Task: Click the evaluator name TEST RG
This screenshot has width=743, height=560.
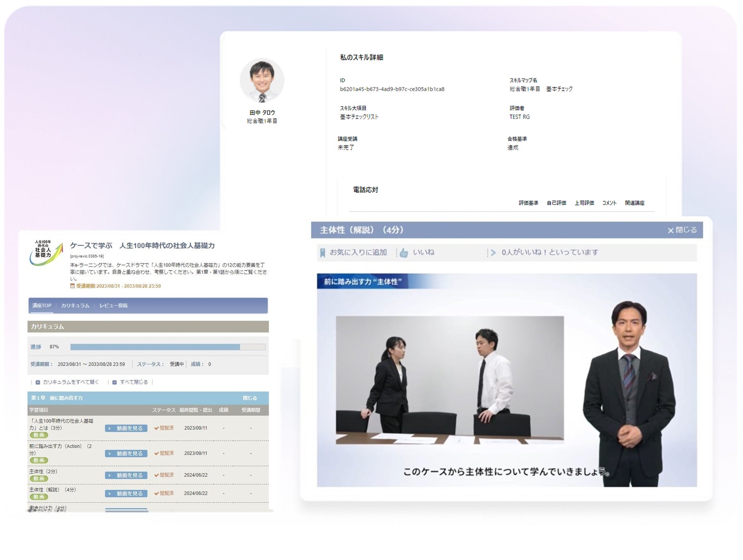Action: point(520,117)
